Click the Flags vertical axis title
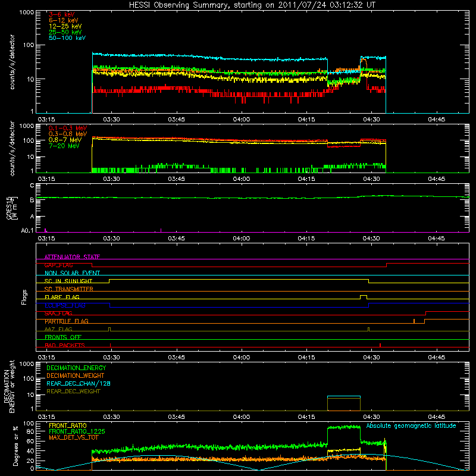Image resolution: width=476 pixels, height=476 pixels. point(24,297)
